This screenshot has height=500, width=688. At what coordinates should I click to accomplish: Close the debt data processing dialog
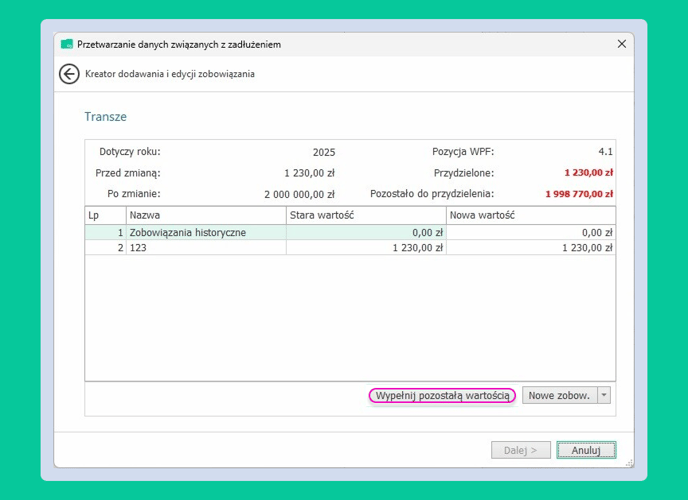point(621,44)
